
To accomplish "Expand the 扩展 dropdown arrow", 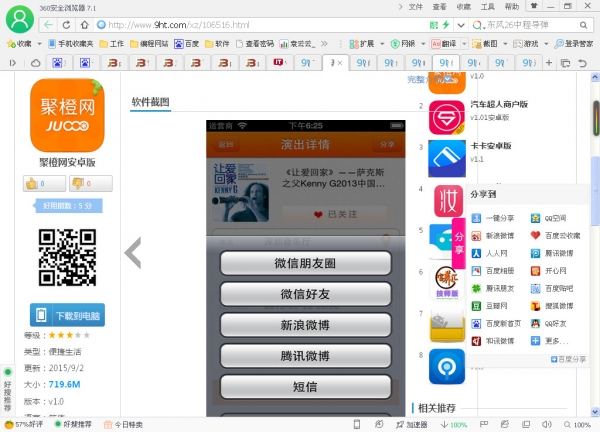I will click(x=382, y=44).
